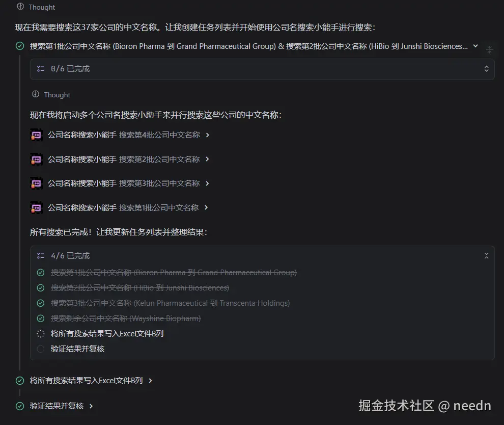This screenshot has width=504, height=425.
Task: Open the 0/6 已完成 task list expander
Action: pos(486,68)
